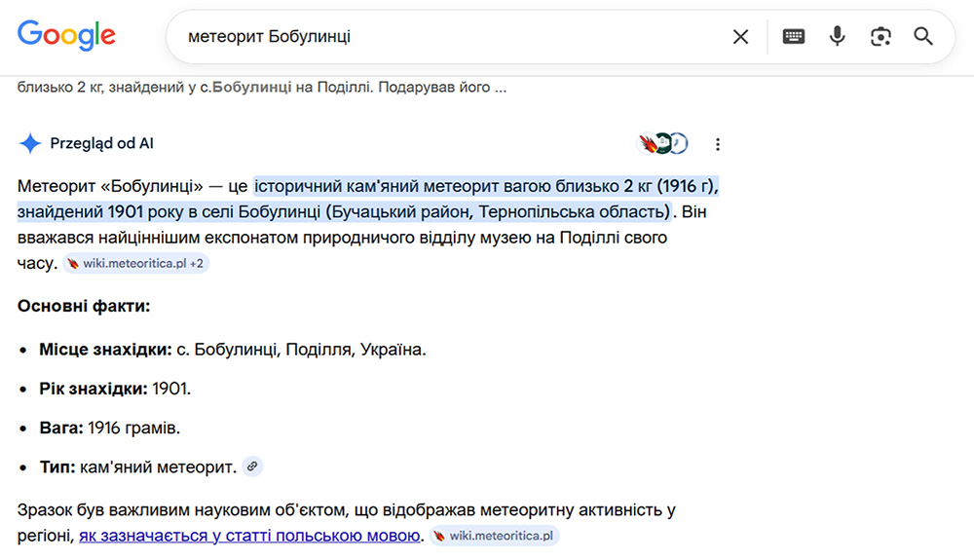Click the link icon after "кам'яний метеорит"

tap(252, 467)
